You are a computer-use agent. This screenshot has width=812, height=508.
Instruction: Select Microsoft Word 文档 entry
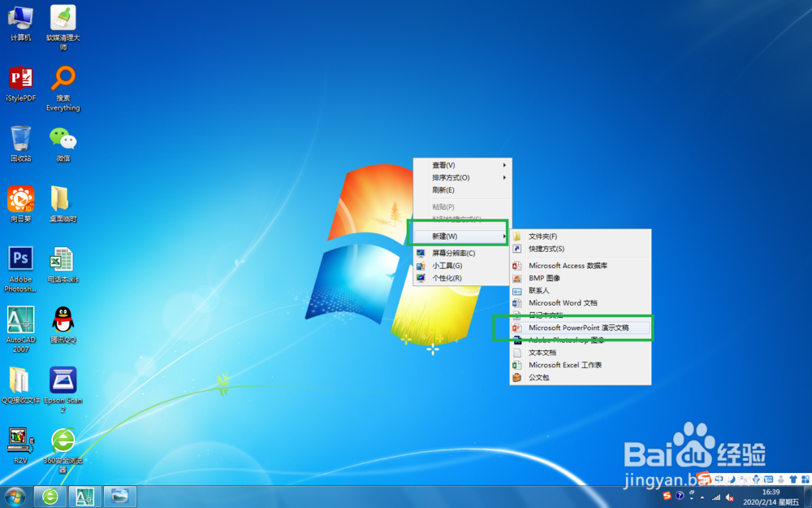coord(581,302)
